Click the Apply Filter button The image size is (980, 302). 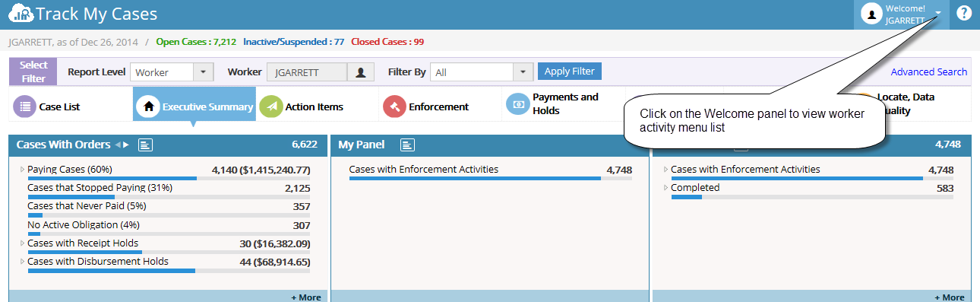(x=570, y=72)
